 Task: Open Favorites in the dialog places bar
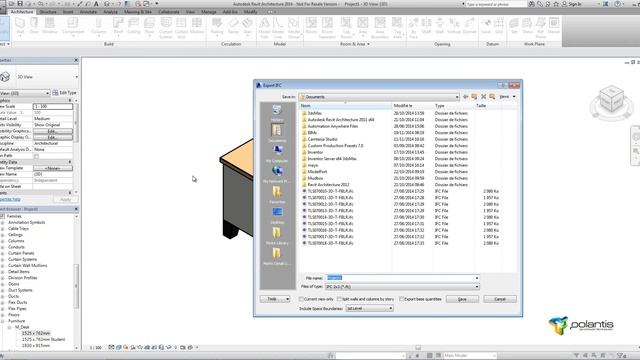(277, 195)
